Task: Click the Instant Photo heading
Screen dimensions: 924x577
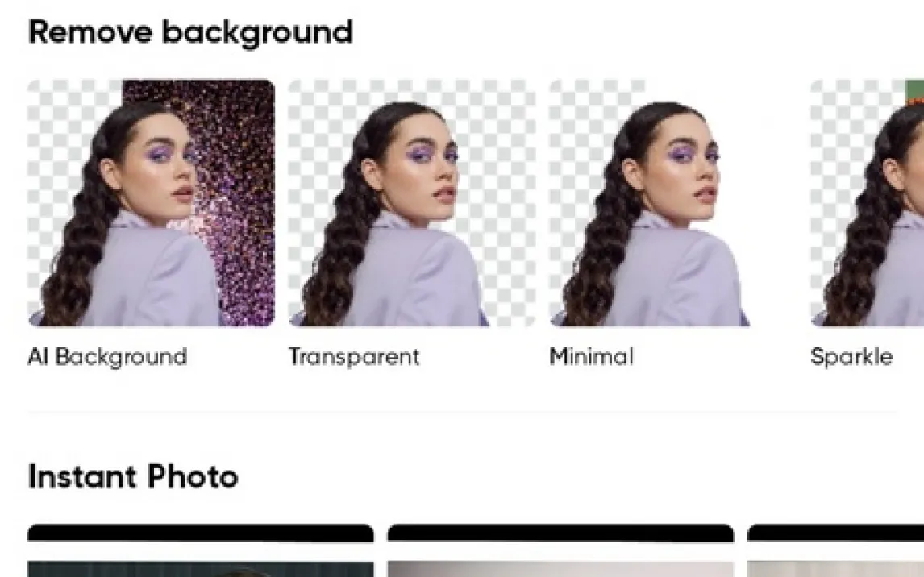Action: (x=133, y=476)
